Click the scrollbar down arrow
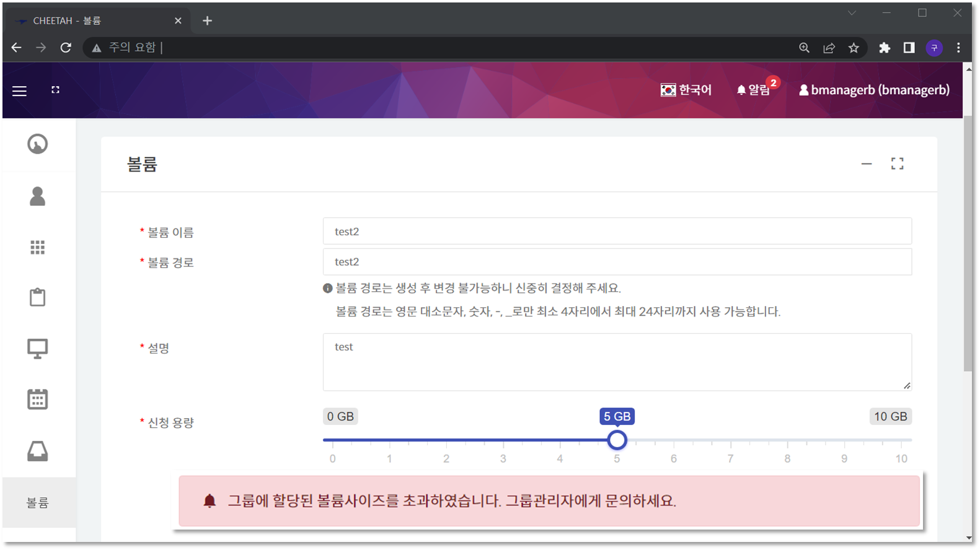The height and width of the screenshot is (550, 980). coord(968,538)
